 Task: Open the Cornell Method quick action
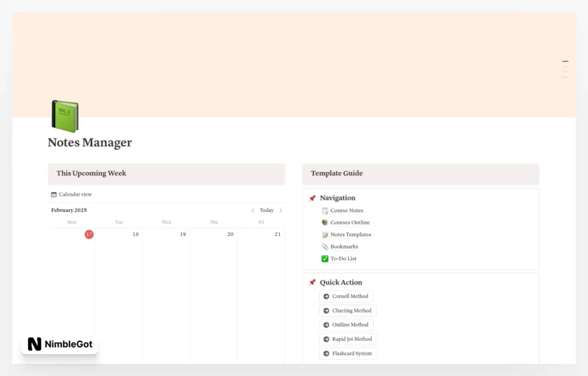click(346, 296)
